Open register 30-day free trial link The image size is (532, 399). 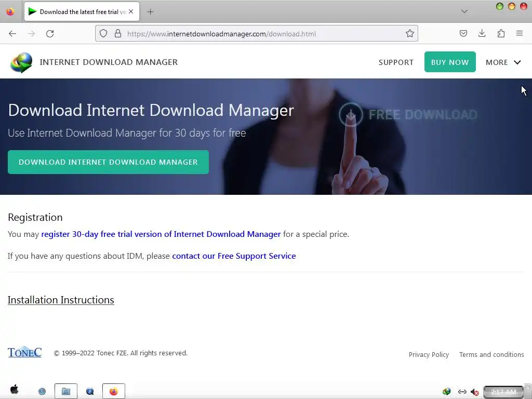click(x=161, y=234)
